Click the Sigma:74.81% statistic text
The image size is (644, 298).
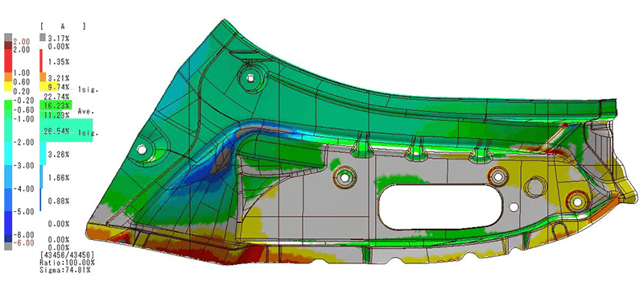click(65, 271)
